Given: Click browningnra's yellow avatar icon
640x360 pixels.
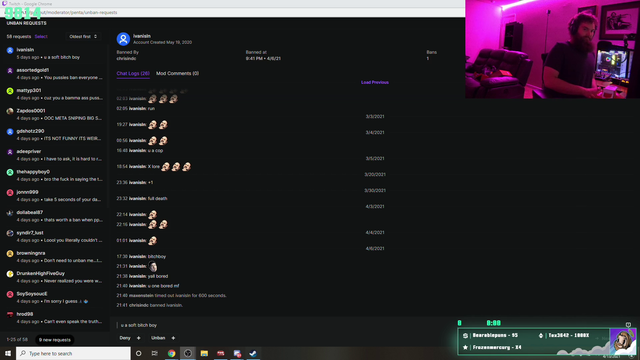Looking at the screenshot, I should (x=10, y=254).
